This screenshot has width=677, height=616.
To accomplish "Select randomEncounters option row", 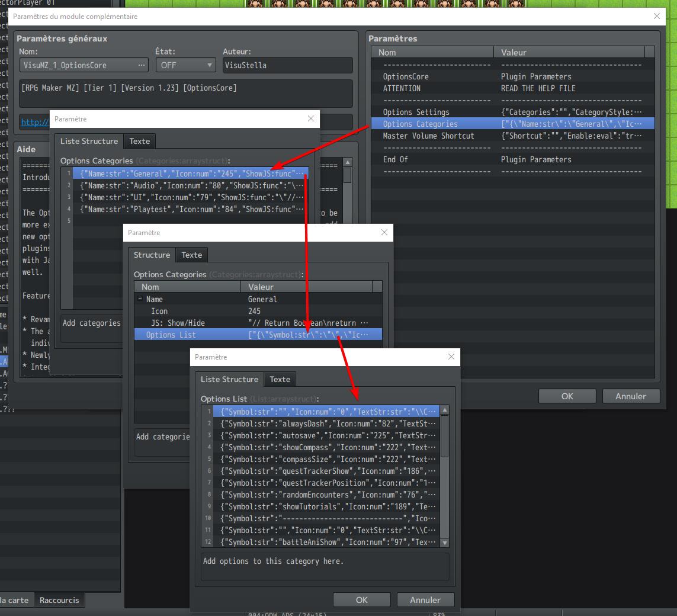I will (326, 495).
